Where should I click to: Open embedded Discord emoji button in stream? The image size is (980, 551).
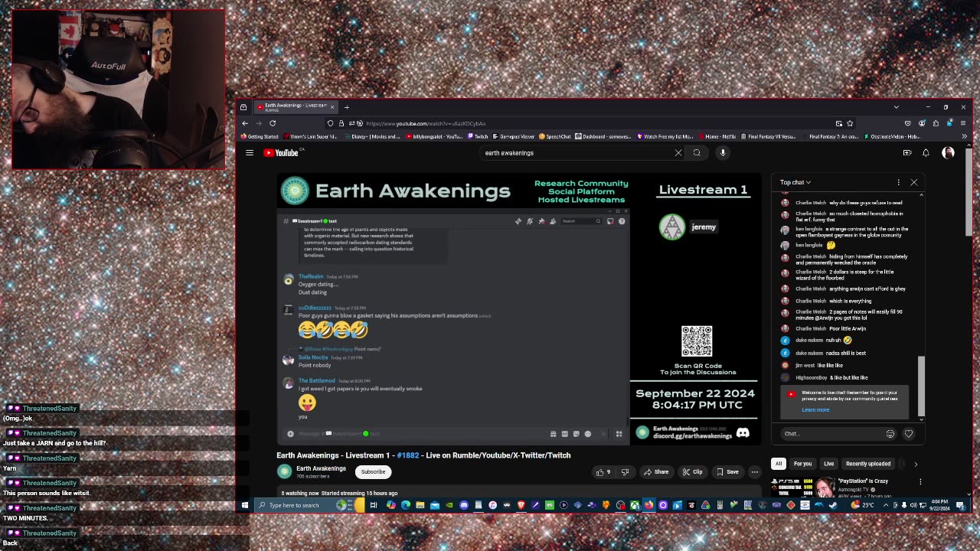coord(587,434)
